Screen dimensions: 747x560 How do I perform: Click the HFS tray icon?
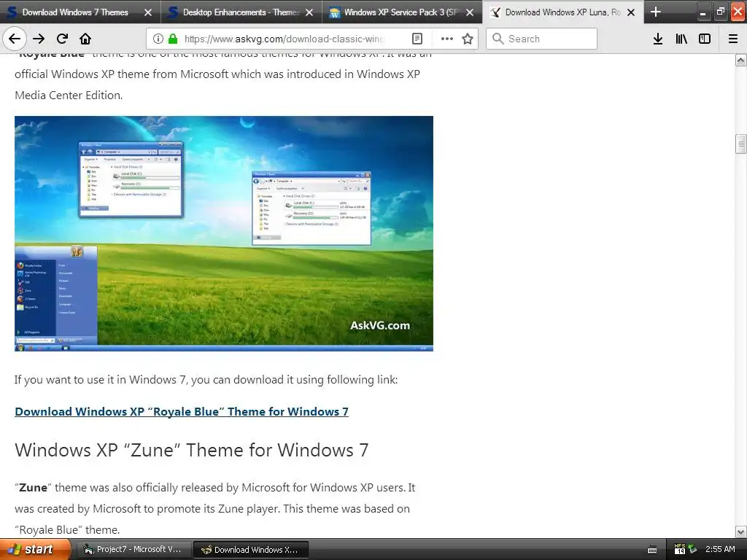tap(679, 549)
